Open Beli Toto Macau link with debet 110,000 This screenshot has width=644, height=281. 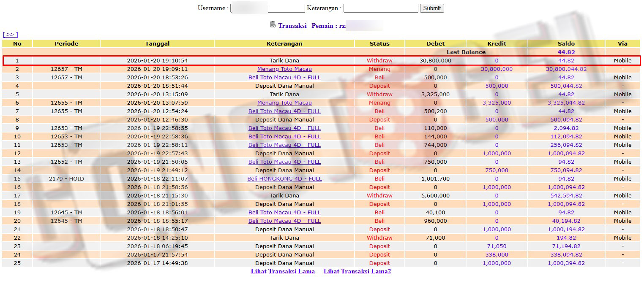click(284, 128)
